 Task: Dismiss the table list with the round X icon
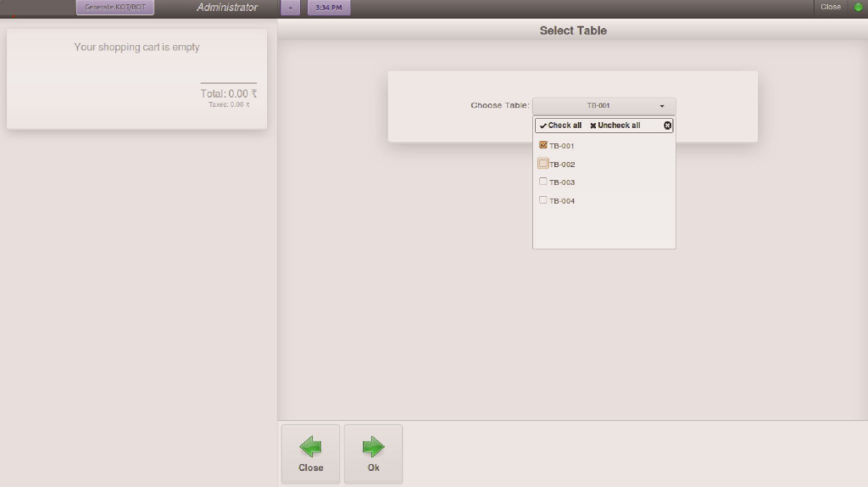pyautogui.click(x=667, y=126)
